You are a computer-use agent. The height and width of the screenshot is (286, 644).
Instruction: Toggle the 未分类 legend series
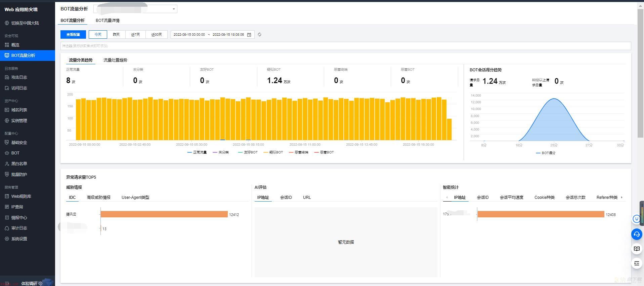(221, 152)
